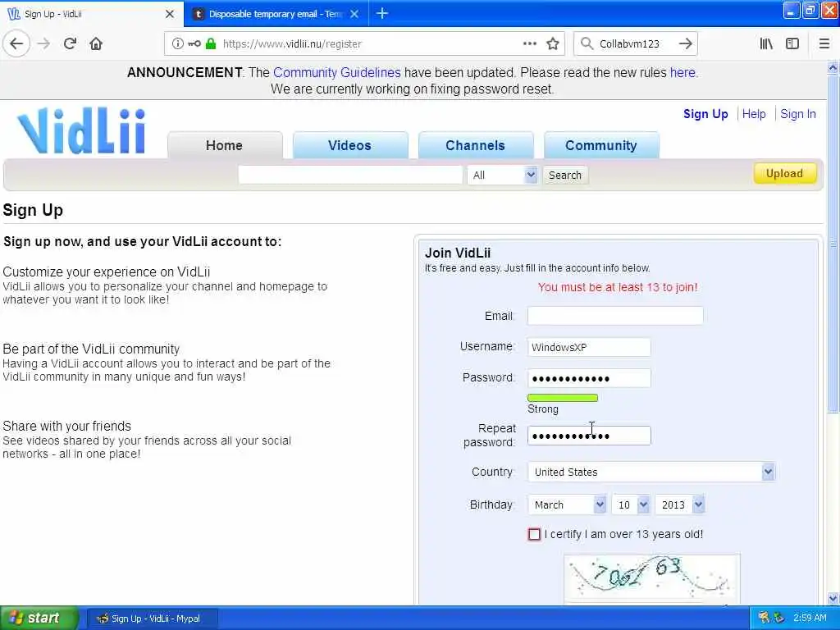The width and height of the screenshot is (840, 630).
Task: Open a new tab with the plus icon
Action: 382,13
